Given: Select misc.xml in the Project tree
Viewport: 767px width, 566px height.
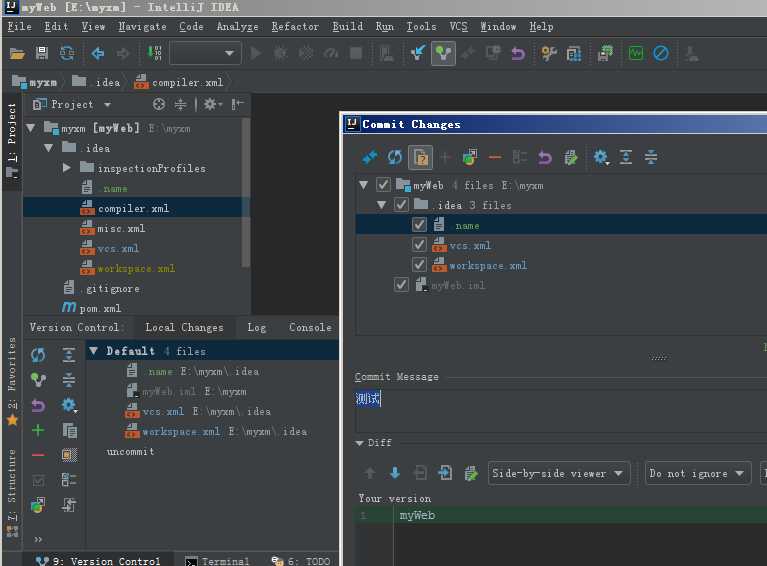Looking at the screenshot, I should pos(121,228).
